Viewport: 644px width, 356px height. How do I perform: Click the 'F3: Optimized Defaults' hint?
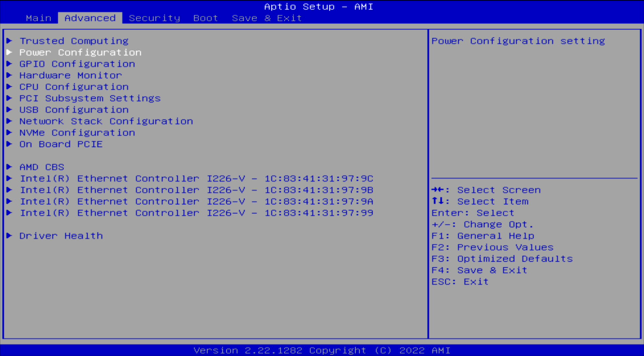(x=502, y=259)
